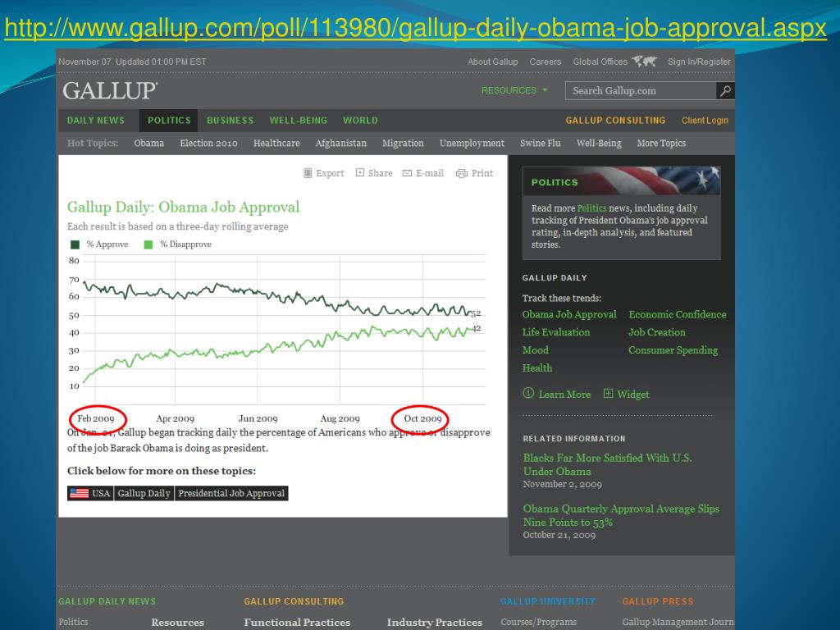
Task: Click the Widget plus icon
Action: [608, 393]
